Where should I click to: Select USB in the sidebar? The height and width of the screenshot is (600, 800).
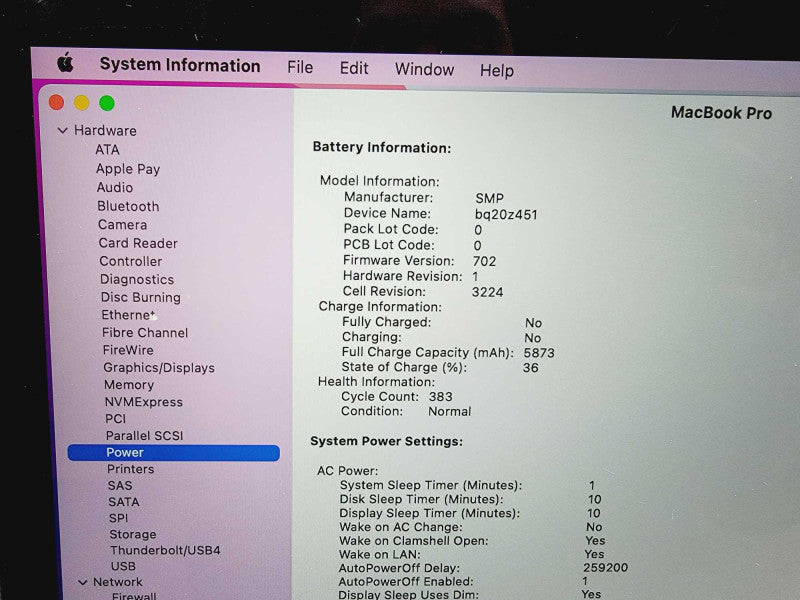[123, 566]
